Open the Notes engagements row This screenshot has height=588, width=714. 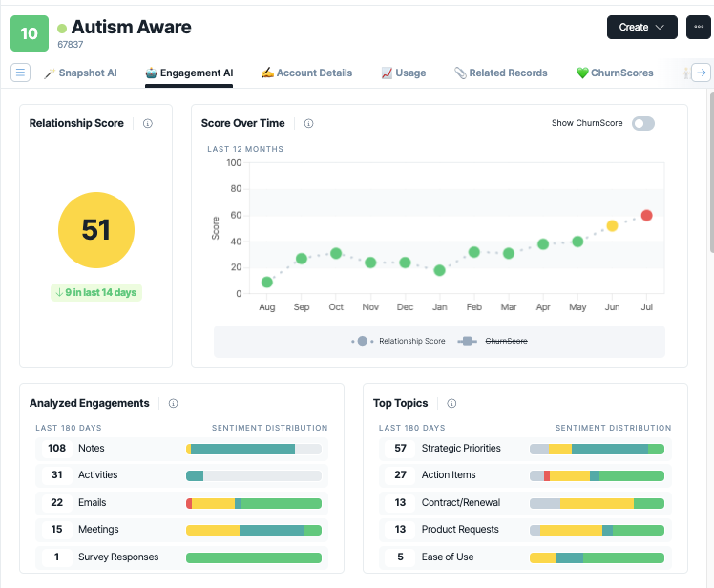[181, 449]
